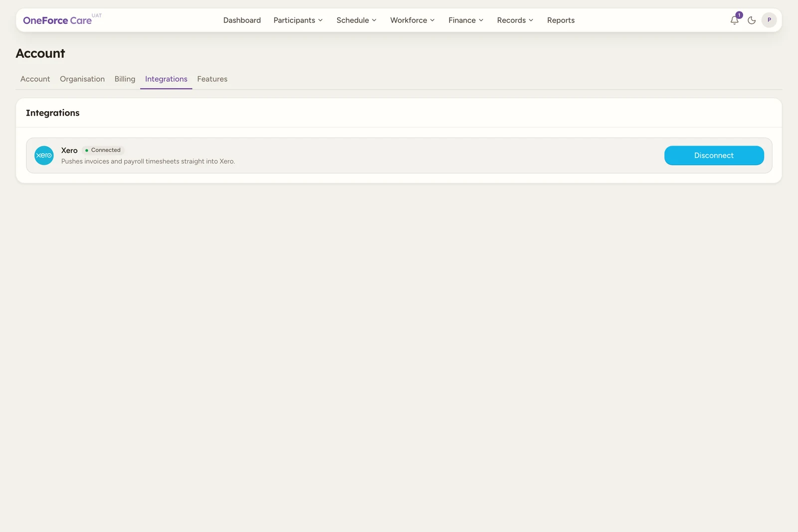This screenshot has height=532, width=798.
Task: Click the OneForce Care logo
Action: click(57, 20)
